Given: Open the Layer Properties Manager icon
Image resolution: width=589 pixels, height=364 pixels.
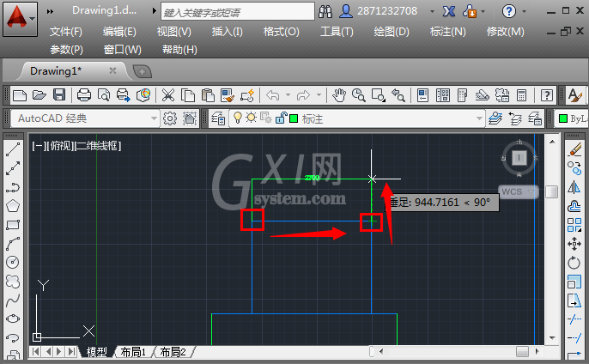Looking at the screenshot, I should click(x=217, y=118).
